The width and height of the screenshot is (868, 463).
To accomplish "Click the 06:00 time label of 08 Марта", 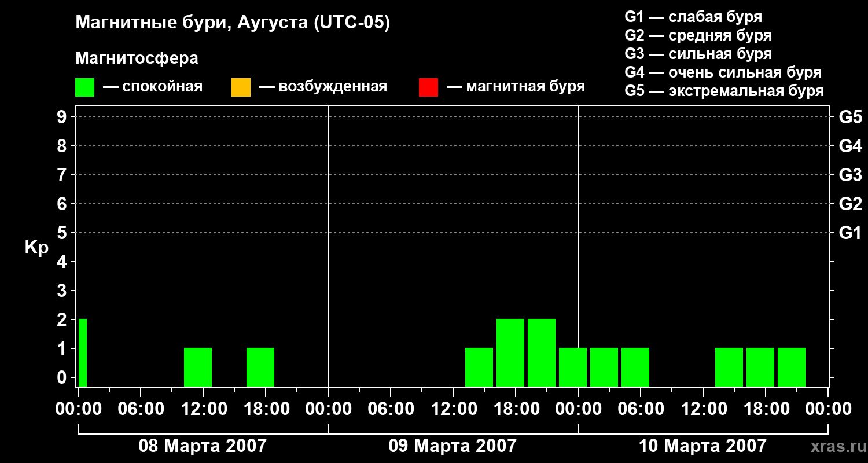I will (141, 409).
